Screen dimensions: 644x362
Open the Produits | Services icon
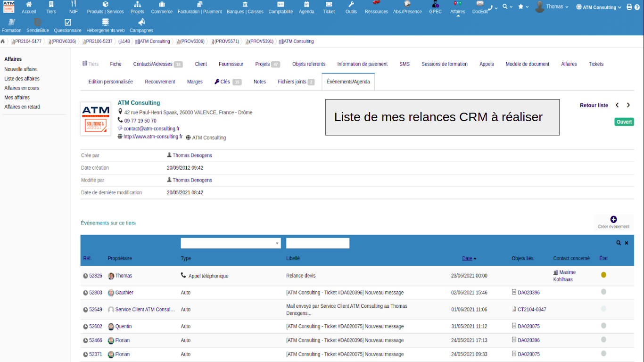coord(106,4)
